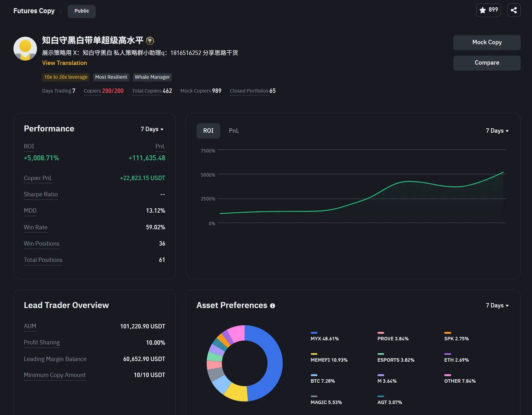The width and height of the screenshot is (532, 415).
Task: Click the Total Copiers stat link
Action: pos(152,91)
